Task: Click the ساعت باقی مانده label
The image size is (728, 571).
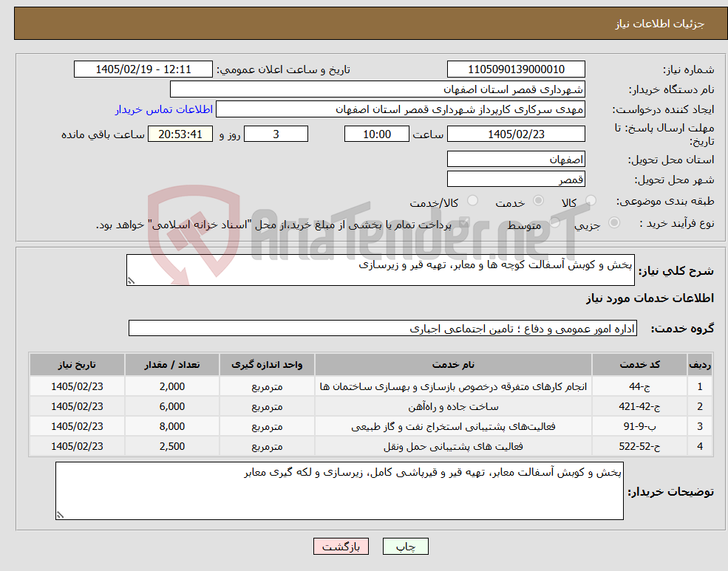Action: pos(103,134)
